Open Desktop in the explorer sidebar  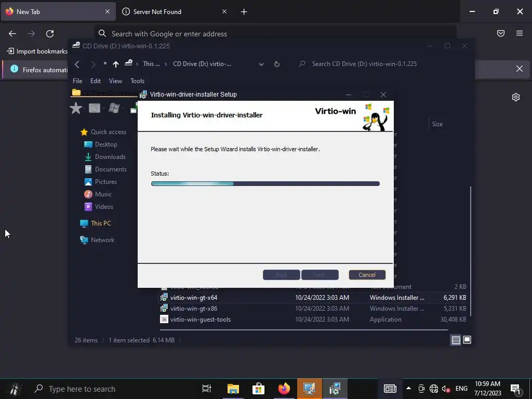coord(100,144)
